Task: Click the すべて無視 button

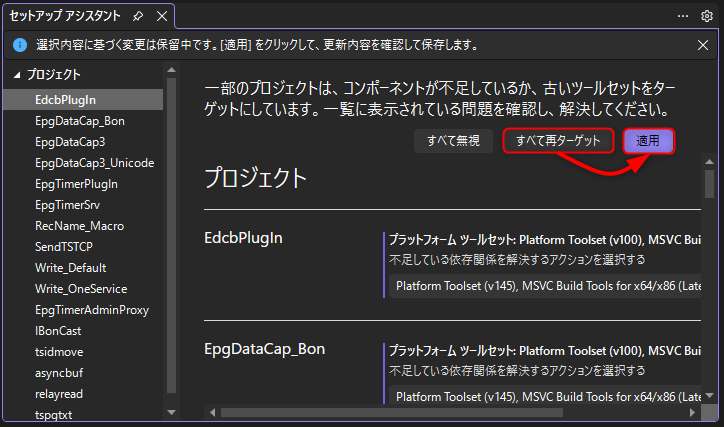Action: point(455,141)
